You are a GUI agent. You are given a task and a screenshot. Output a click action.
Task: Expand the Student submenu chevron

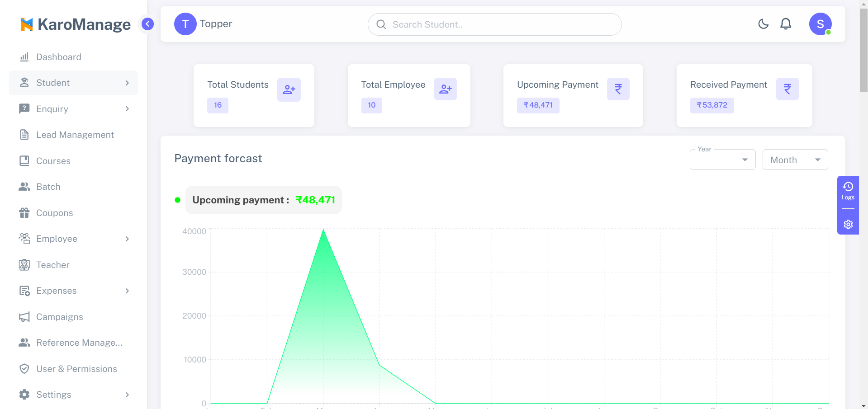tap(127, 83)
